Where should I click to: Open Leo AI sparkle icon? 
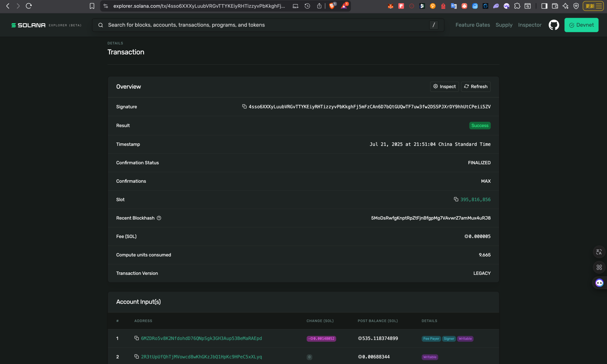click(566, 6)
